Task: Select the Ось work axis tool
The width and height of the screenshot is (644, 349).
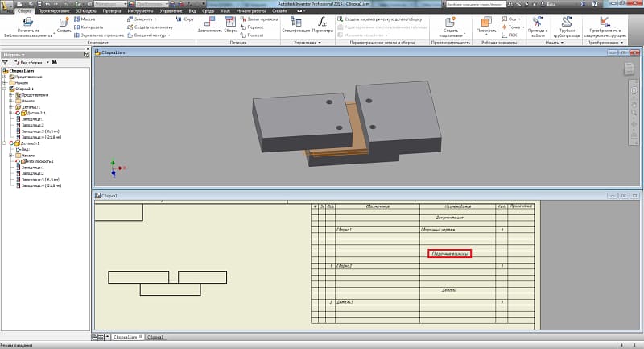Action: pyautogui.click(x=510, y=19)
